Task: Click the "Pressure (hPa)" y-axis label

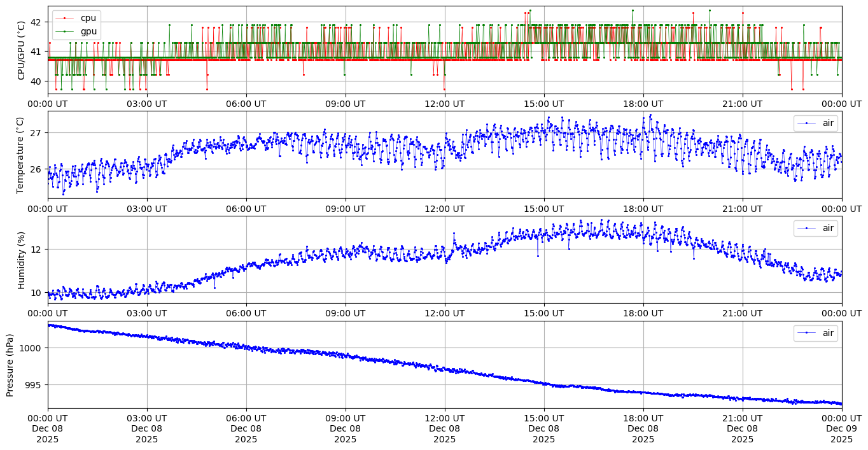Action: [10, 365]
